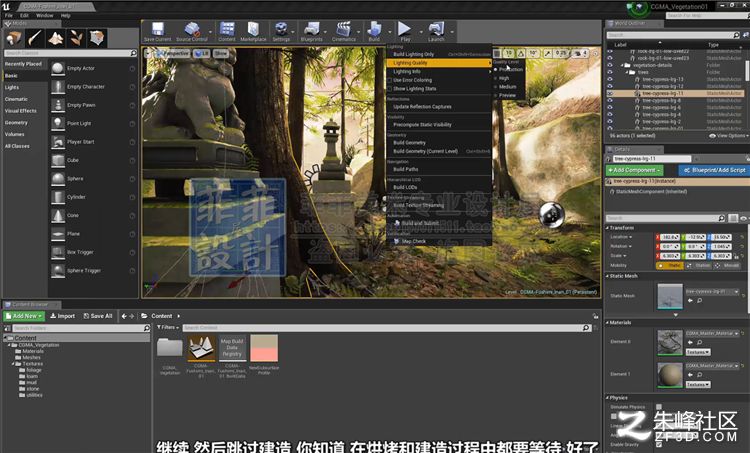750x453 pixels.
Task: Open the Source Control toolbar icon
Action: point(192,29)
